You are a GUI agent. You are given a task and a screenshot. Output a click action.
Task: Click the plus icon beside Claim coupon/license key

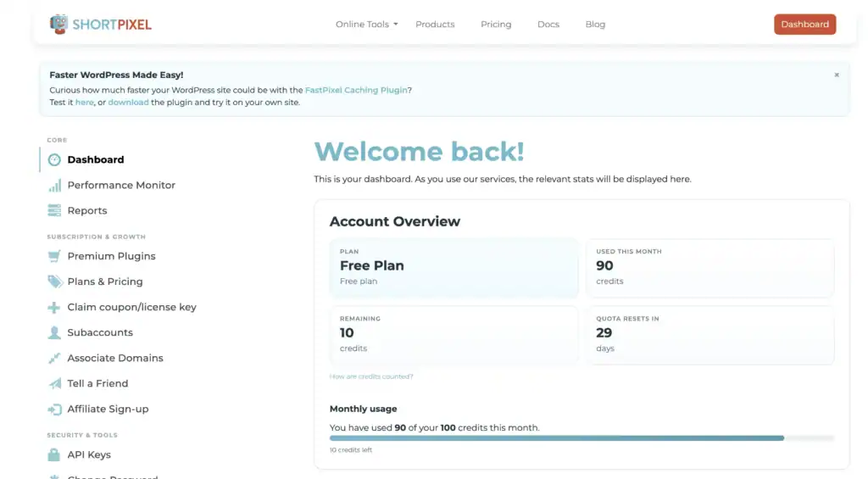(x=53, y=307)
